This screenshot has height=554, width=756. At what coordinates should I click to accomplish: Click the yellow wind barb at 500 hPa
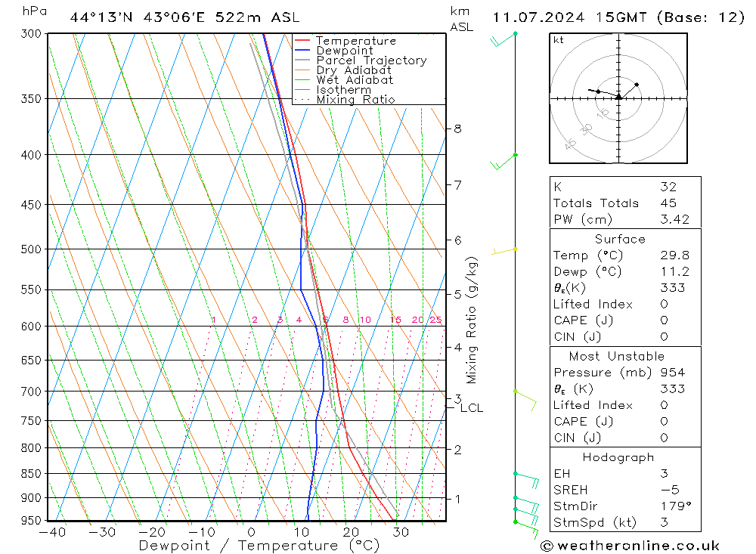(504, 251)
